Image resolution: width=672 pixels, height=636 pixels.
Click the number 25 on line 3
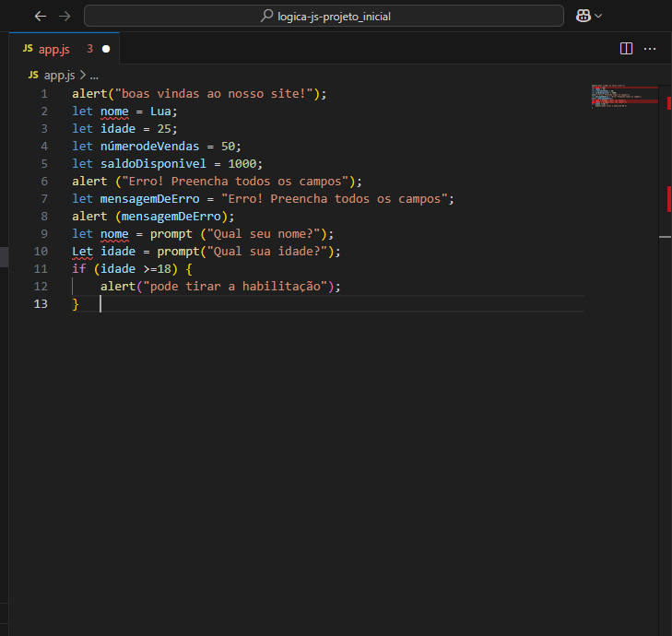164,129
